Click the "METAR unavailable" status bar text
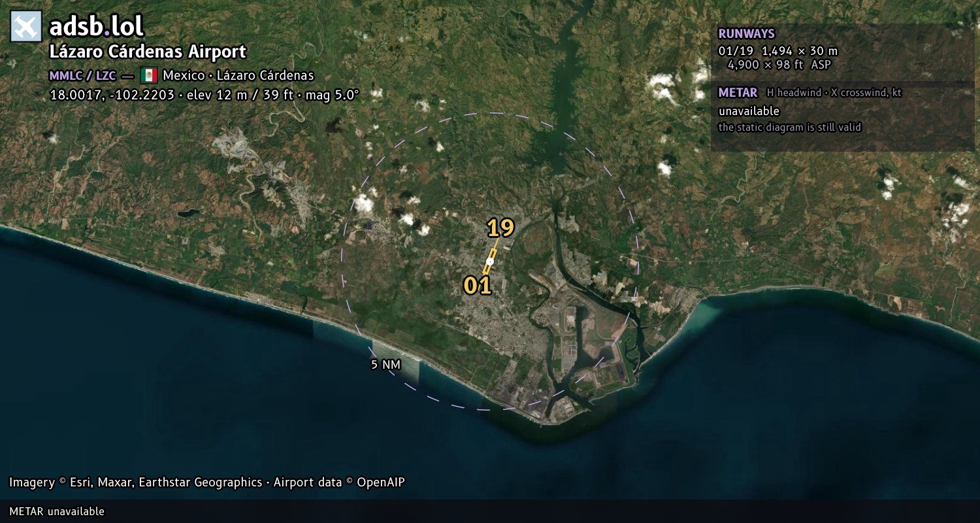The height and width of the screenshot is (523, 980). [x=57, y=511]
